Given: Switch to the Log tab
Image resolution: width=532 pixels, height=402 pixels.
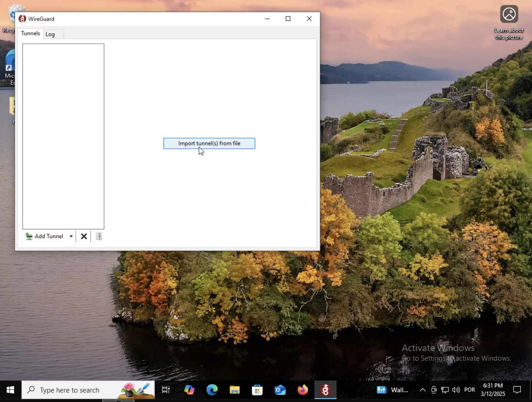Looking at the screenshot, I should click(50, 34).
